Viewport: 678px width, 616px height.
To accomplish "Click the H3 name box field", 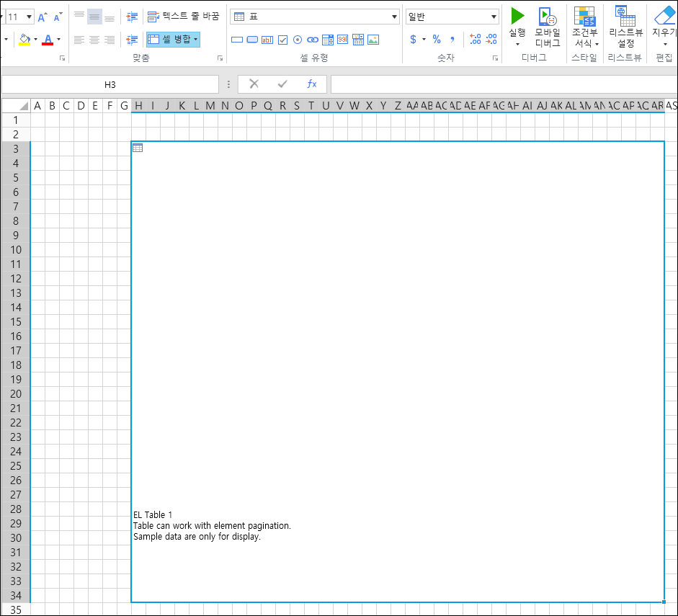I will tap(110, 84).
